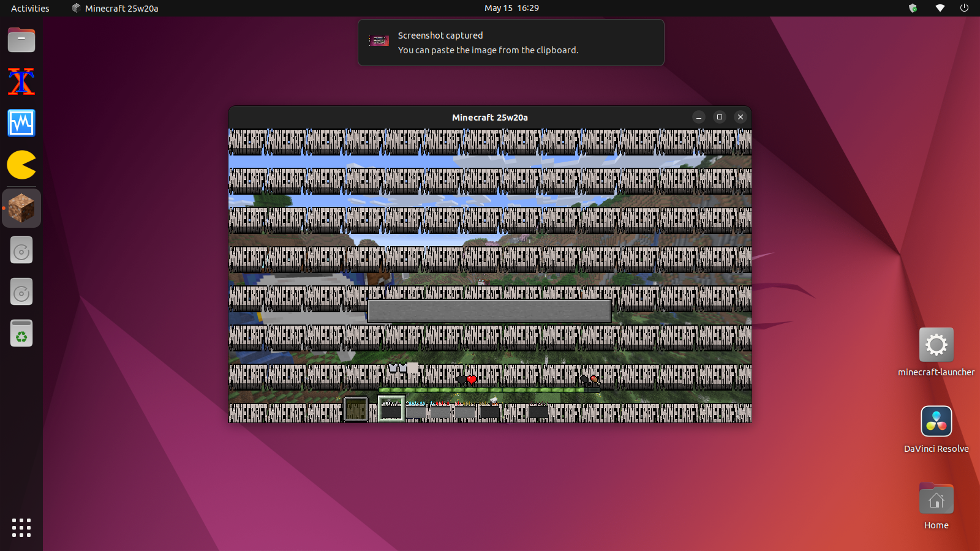The width and height of the screenshot is (980, 551).
Task: Select the Minecraft dirt block dock icon
Action: click(21, 208)
